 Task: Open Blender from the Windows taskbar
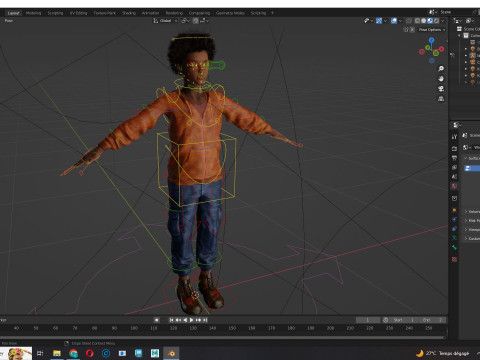(171, 353)
